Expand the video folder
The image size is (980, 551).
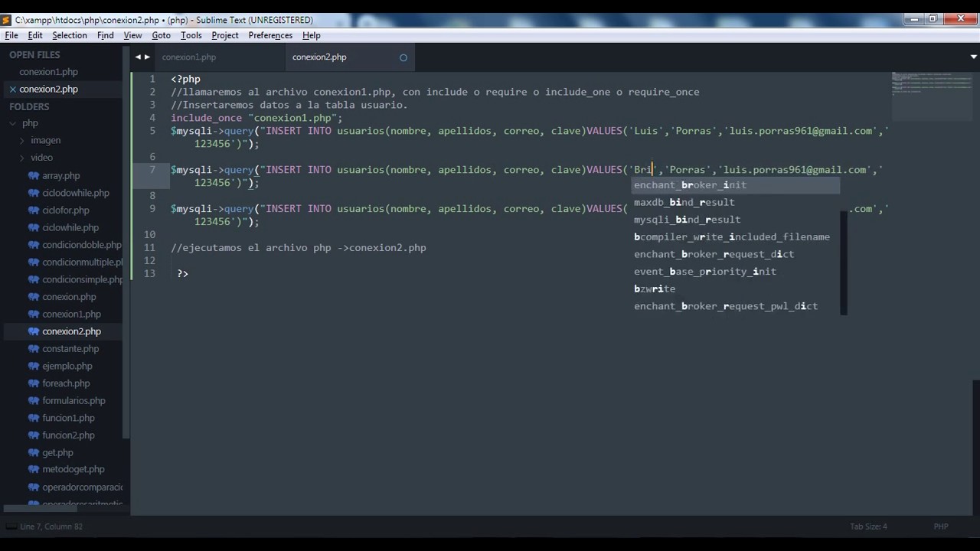tap(22, 158)
